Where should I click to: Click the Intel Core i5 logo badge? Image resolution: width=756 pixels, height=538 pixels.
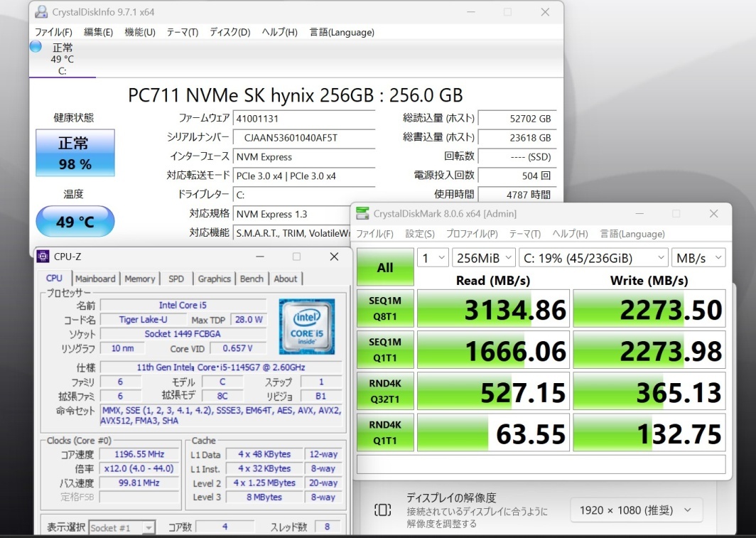(x=307, y=326)
